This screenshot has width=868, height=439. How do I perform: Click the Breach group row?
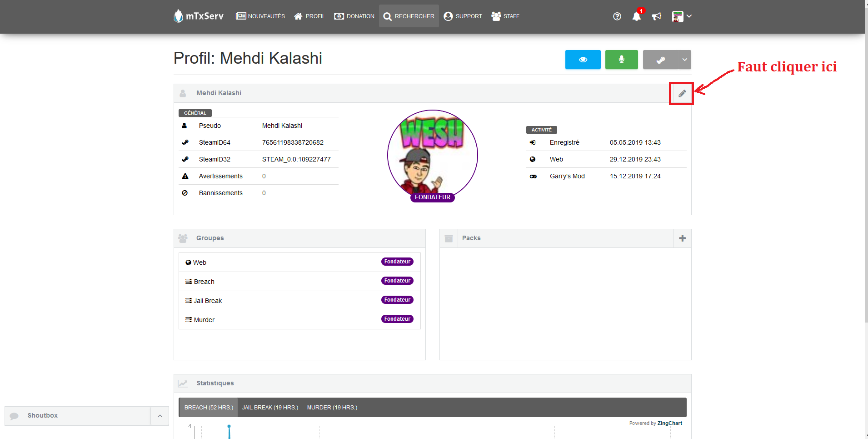point(299,282)
